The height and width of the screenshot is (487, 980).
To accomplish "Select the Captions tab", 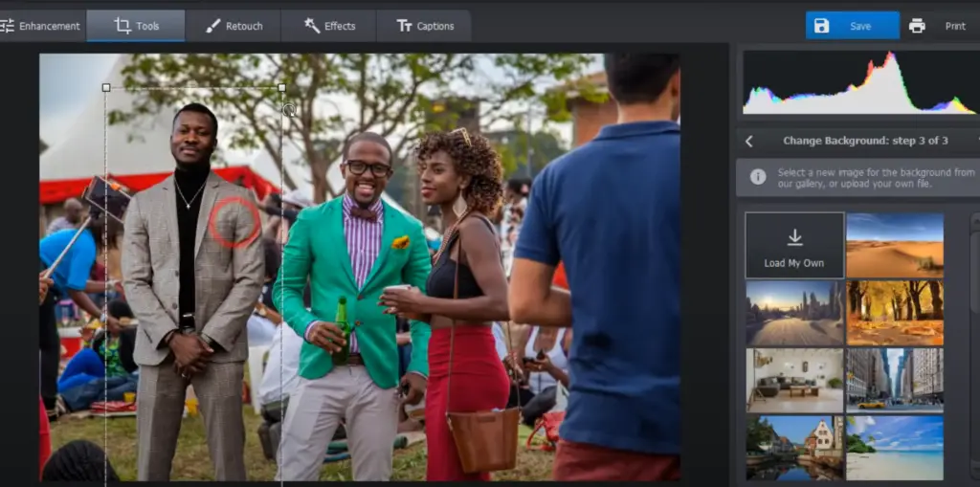I will click(x=425, y=26).
